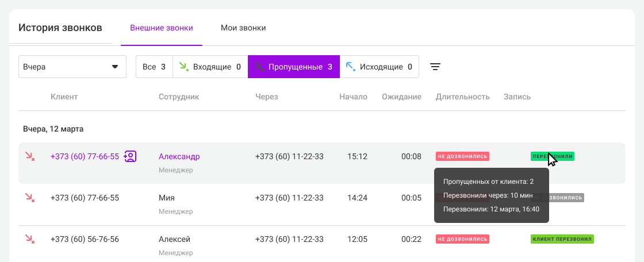Screen dimensions: 644x262
Task: Click missed call icon in Александр row
Action: click(x=29, y=156)
